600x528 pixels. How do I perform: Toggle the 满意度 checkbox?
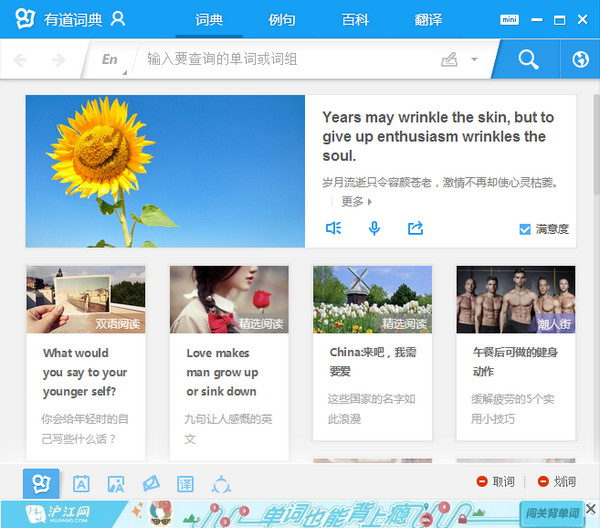coord(525,229)
